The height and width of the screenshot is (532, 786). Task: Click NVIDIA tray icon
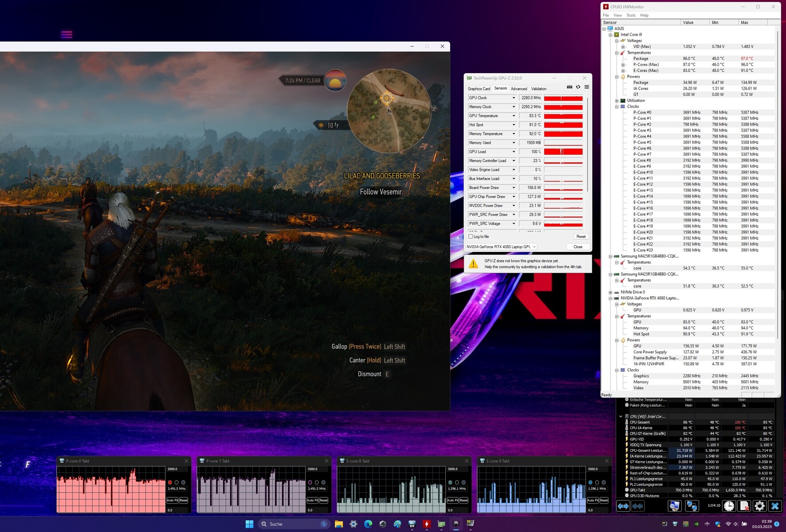[x=696, y=524]
